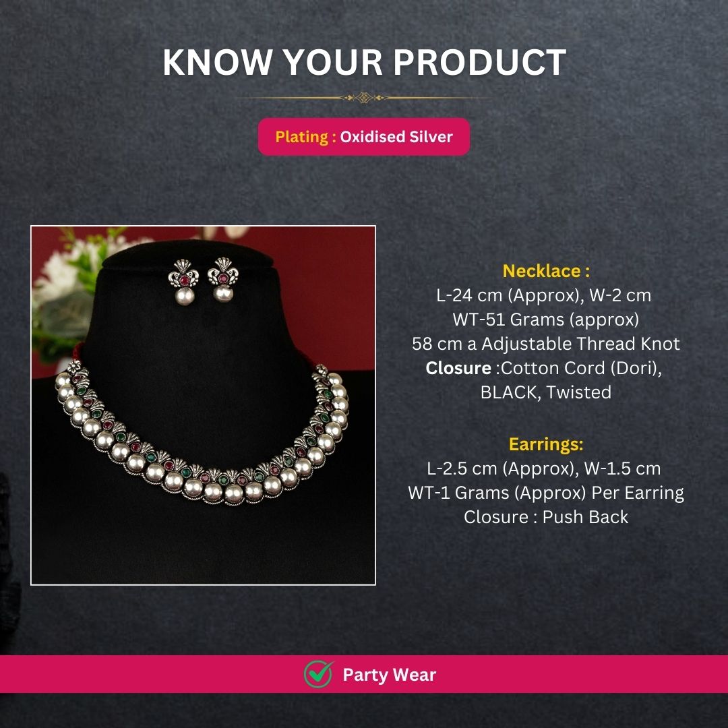Click the green checkmark icon beside Party Wear

[318, 673]
